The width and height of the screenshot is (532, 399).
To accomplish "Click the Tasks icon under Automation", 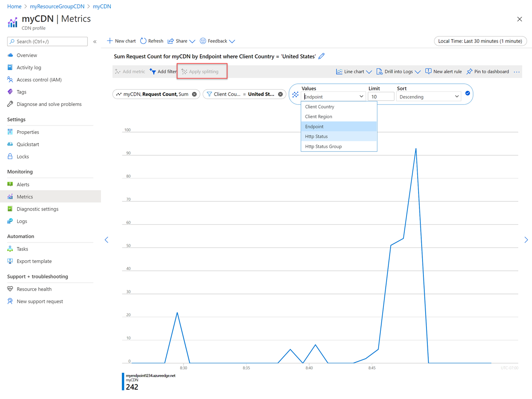I will click(10, 249).
